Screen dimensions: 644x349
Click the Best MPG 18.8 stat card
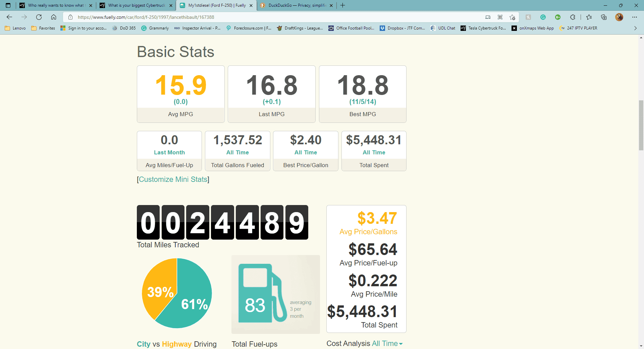coord(363,94)
